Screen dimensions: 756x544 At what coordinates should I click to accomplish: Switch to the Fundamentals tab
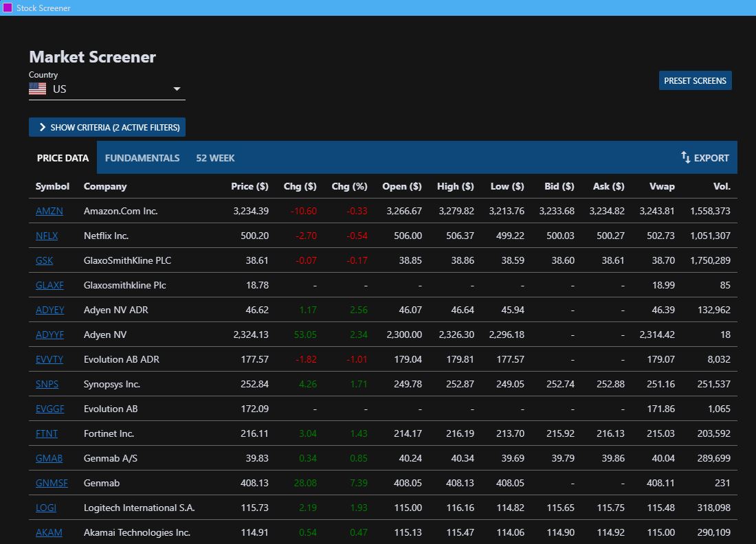click(x=142, y=158)
